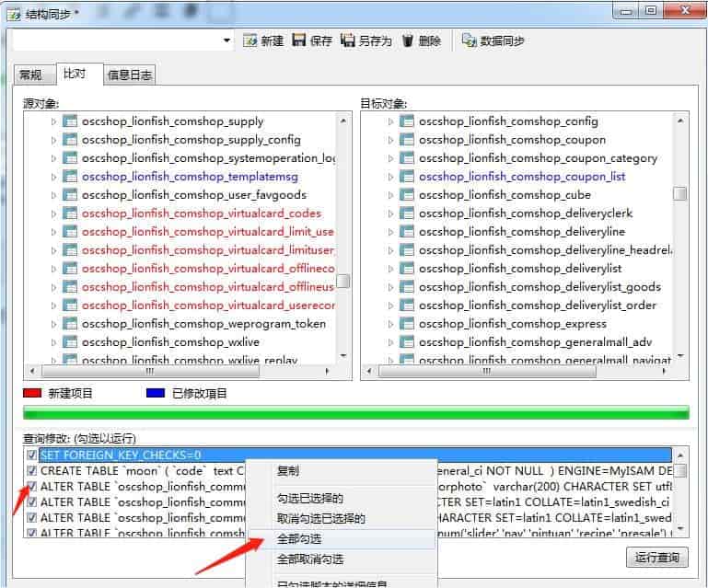The image size is (708, 588).
Task: Click table icon of comshop_coupon_list
Action: coord(407,177)
